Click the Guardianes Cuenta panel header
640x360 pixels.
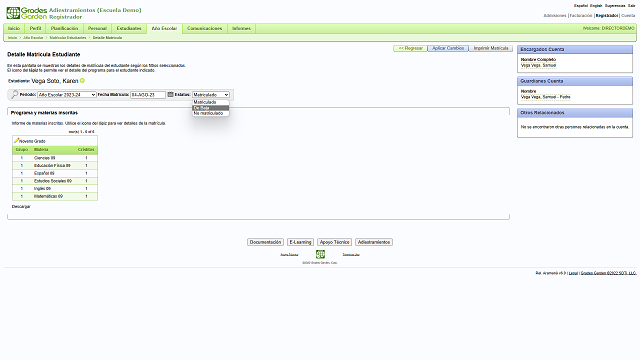tap(575, 81)
